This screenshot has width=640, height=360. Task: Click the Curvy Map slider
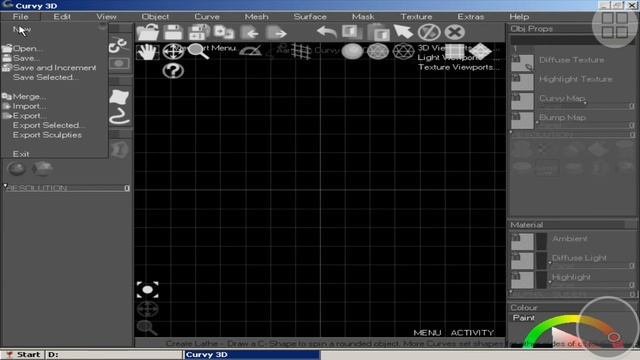click(586, 106)
